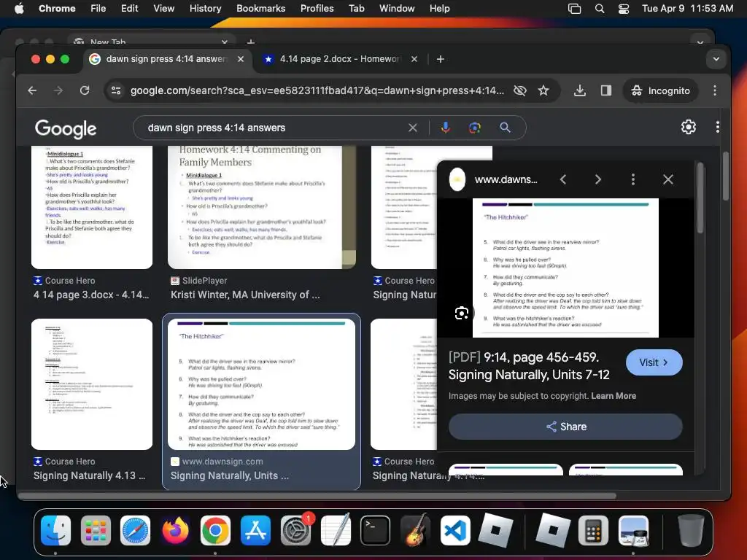
Task: Close the image preview panel
Action: [668, 179]
